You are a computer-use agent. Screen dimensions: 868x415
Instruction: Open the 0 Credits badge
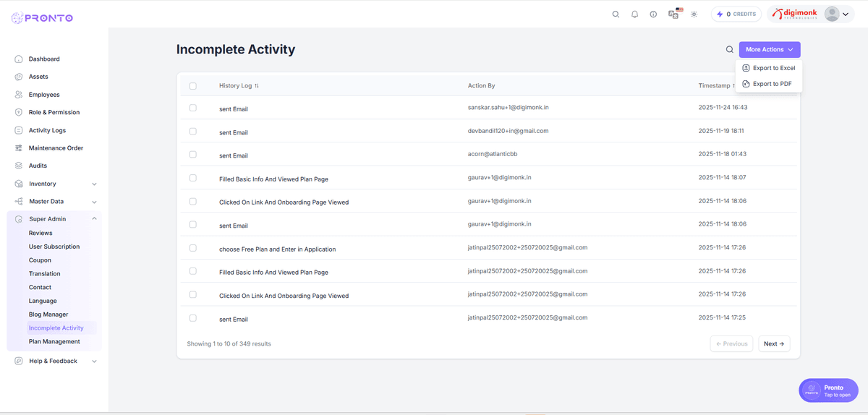736,14
